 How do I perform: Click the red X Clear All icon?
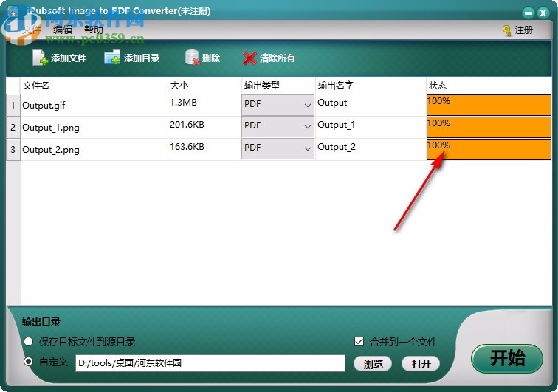coord(249,58)
